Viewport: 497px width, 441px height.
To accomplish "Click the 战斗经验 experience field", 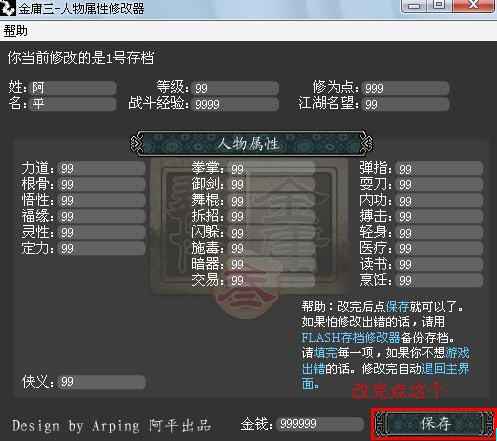I will 236,104.
